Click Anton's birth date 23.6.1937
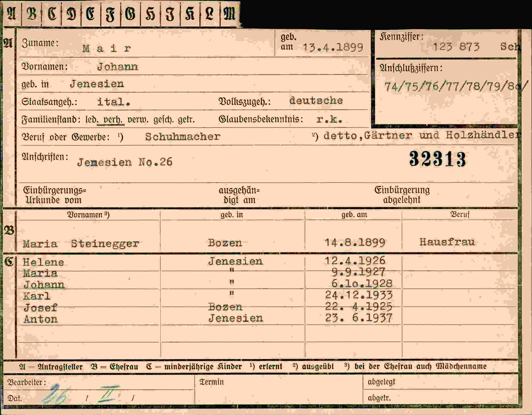 (359, 318)
